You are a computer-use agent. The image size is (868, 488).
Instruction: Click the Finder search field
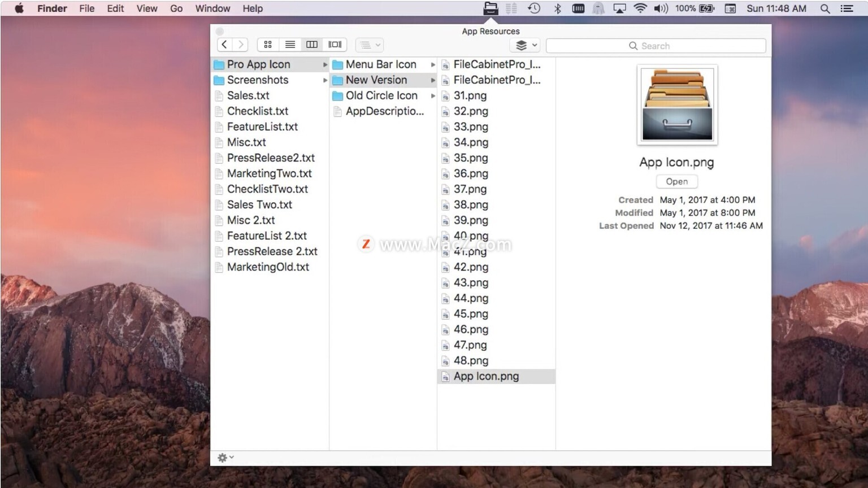click(x=656, y=46)
